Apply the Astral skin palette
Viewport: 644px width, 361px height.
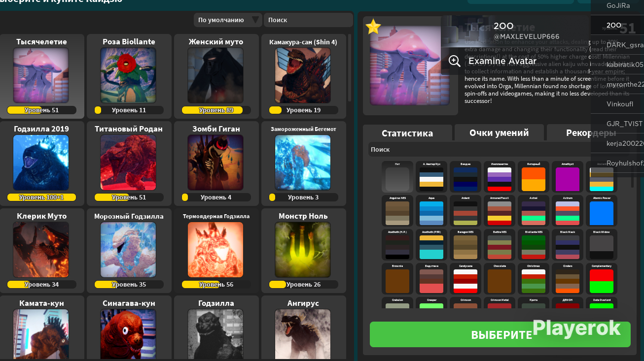[x=534, y=211]
